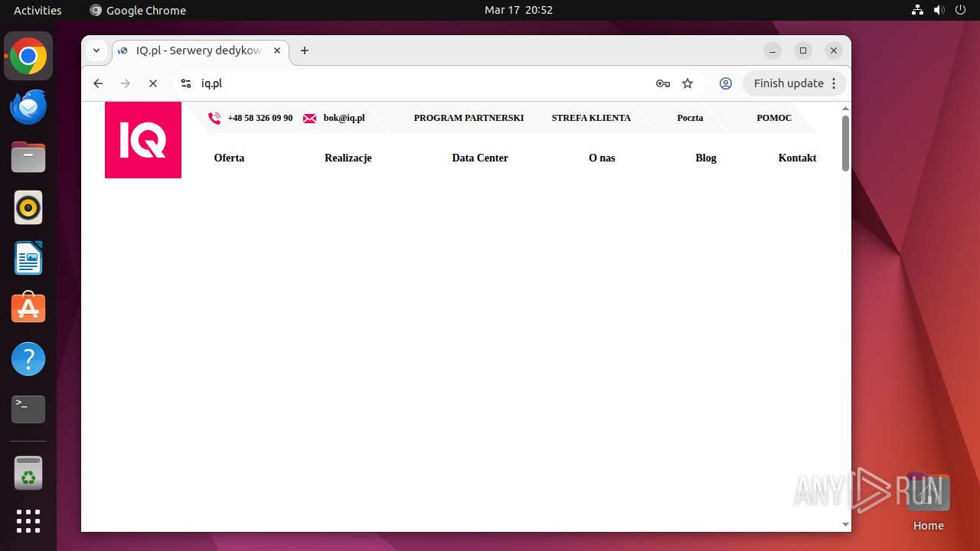Open site information icon beside the URL

point(186,83)
